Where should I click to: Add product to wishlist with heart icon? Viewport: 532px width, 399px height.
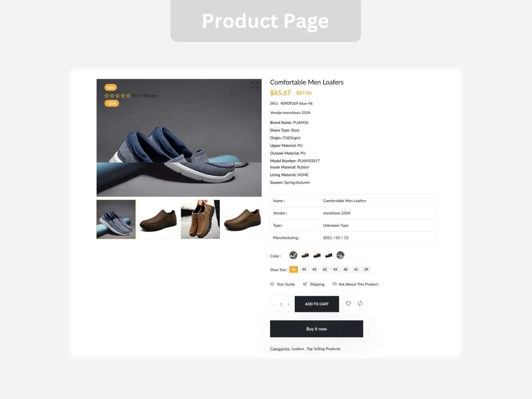[x=348, y=303]
